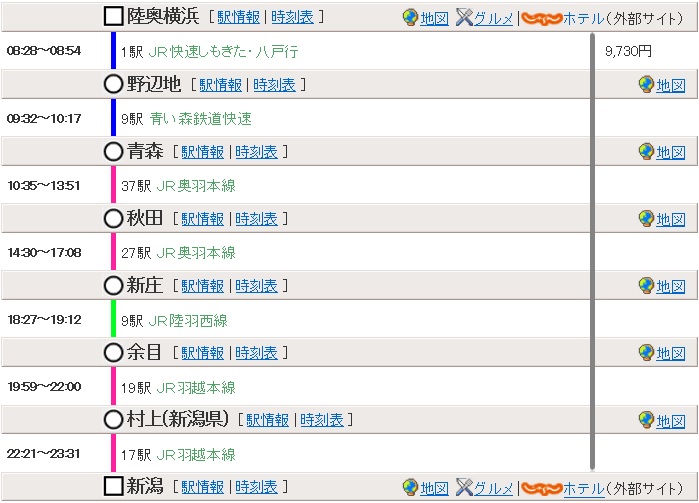This screenshot has width=699, height=503.
Task: Click gourmet fork-knife icon in 陸奥横浜 row
Action: tap(464, 17)
